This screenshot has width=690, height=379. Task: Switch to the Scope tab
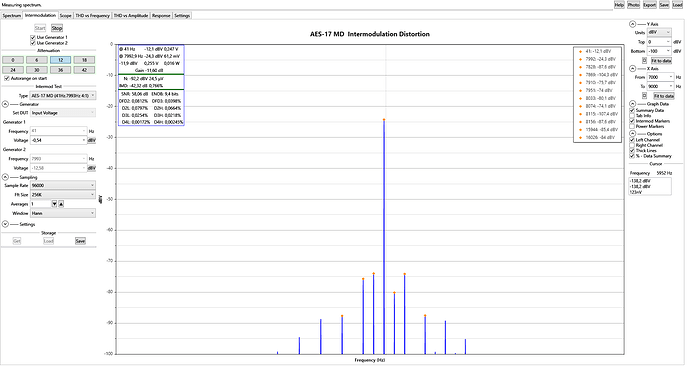click(66, 15)
